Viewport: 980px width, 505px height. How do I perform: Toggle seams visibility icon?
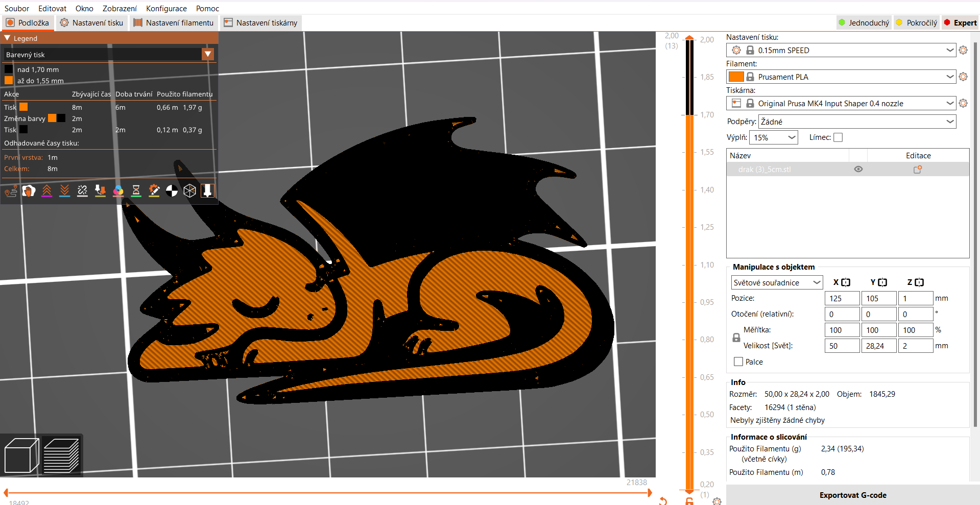point(82,191)
